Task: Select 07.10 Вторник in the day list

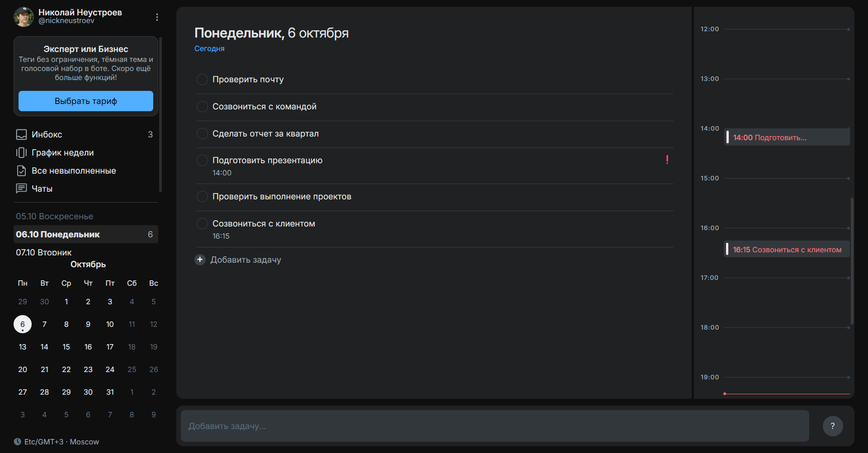Action: pyautogui.click(x=44, y=252)
